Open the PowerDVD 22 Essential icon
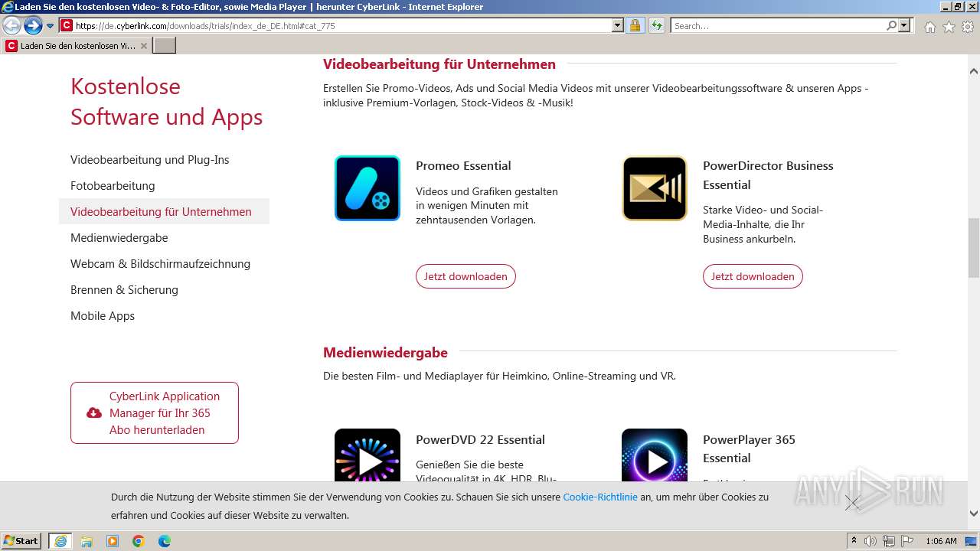The width and height of the screenshot is (980, 551). (367, 455)
